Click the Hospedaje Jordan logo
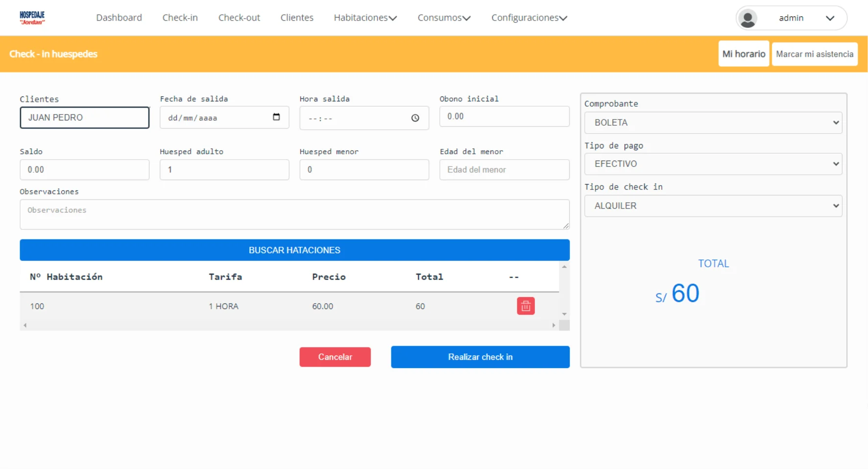 pyautogui.click(x=32, y=18)
